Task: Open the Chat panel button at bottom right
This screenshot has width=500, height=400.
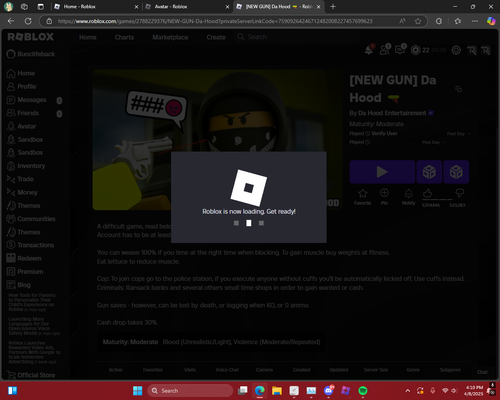Action: 482,372
